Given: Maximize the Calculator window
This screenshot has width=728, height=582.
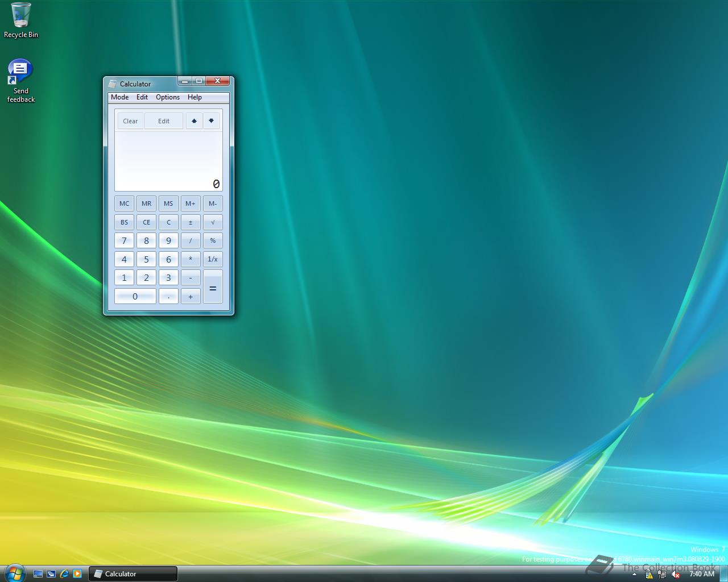Looking at the screenshot, I should tap(198, 81).
